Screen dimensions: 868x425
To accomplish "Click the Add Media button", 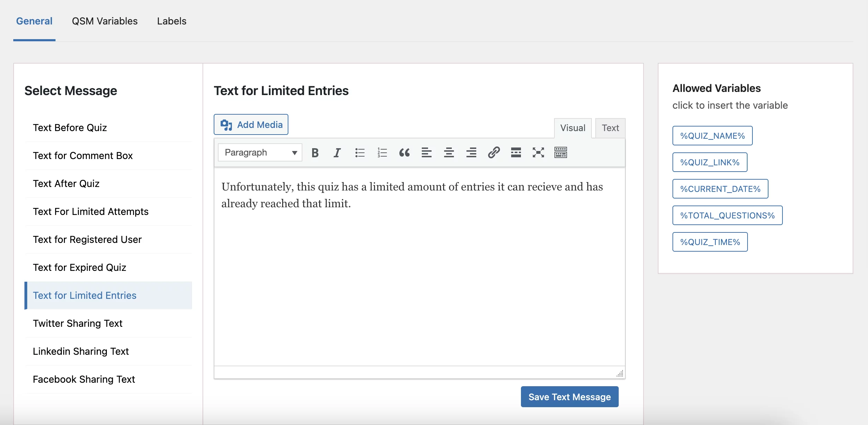I will coord(251,124).
